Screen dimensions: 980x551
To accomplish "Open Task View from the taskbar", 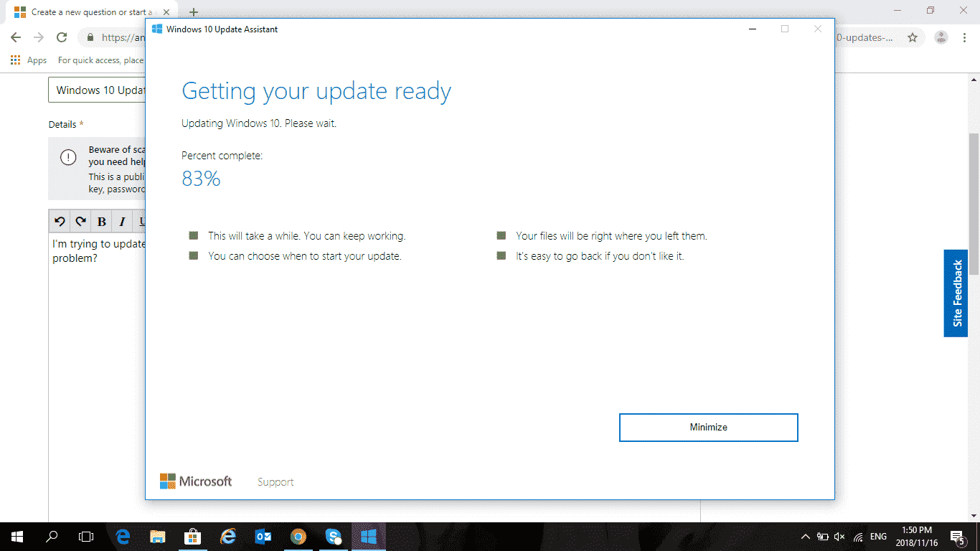I will [86, 536].
